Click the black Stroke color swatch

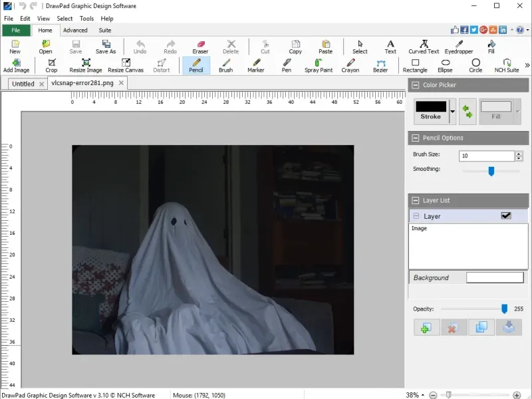point(431,106)
